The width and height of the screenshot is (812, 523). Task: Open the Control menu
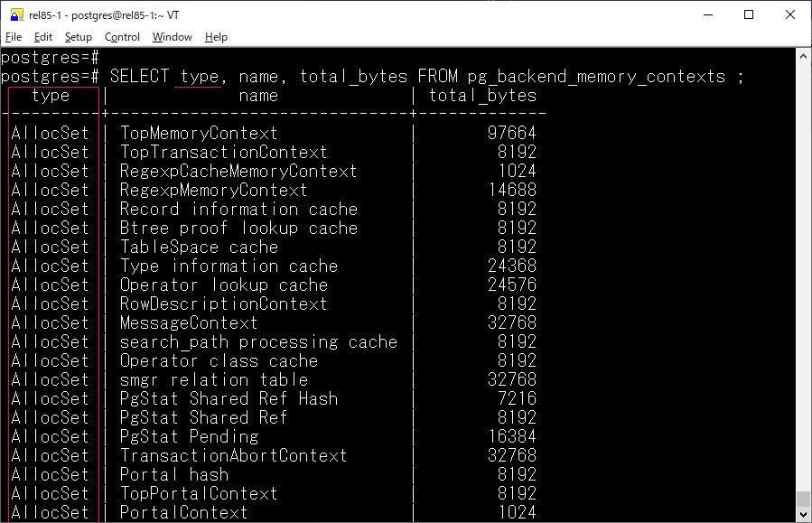122,37
